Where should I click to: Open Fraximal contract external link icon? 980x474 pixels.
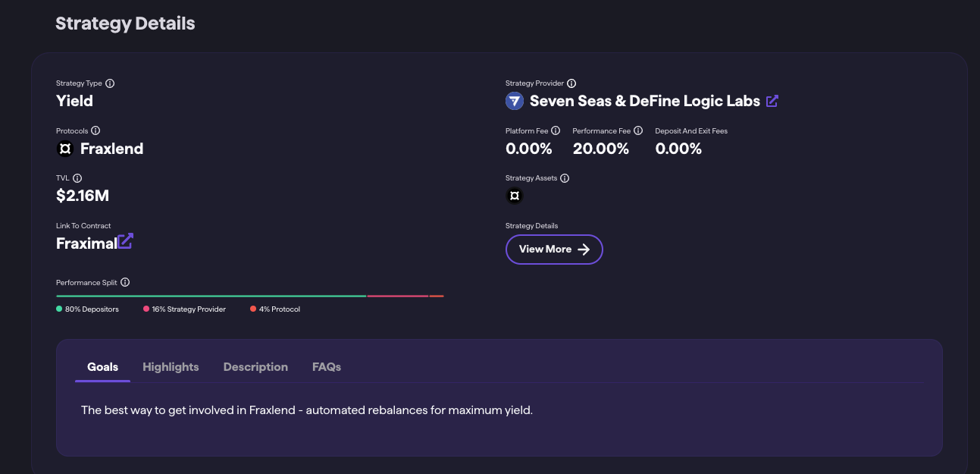pos(125,242)
